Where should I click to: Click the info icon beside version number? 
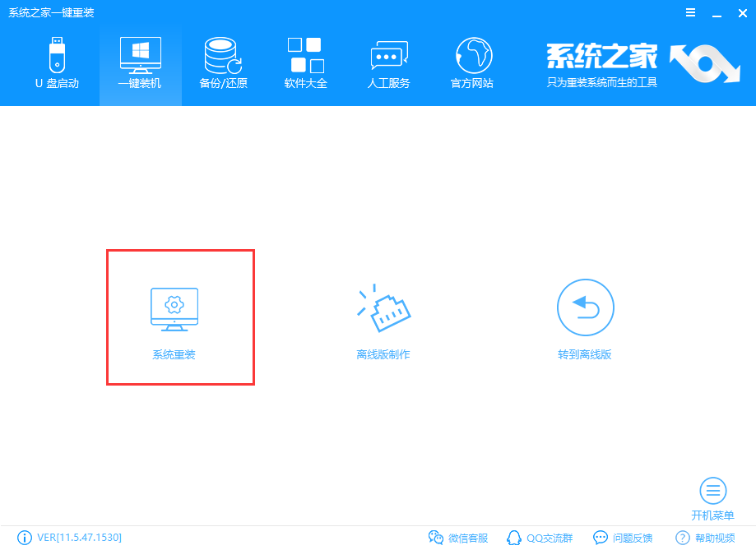(24, 538)
